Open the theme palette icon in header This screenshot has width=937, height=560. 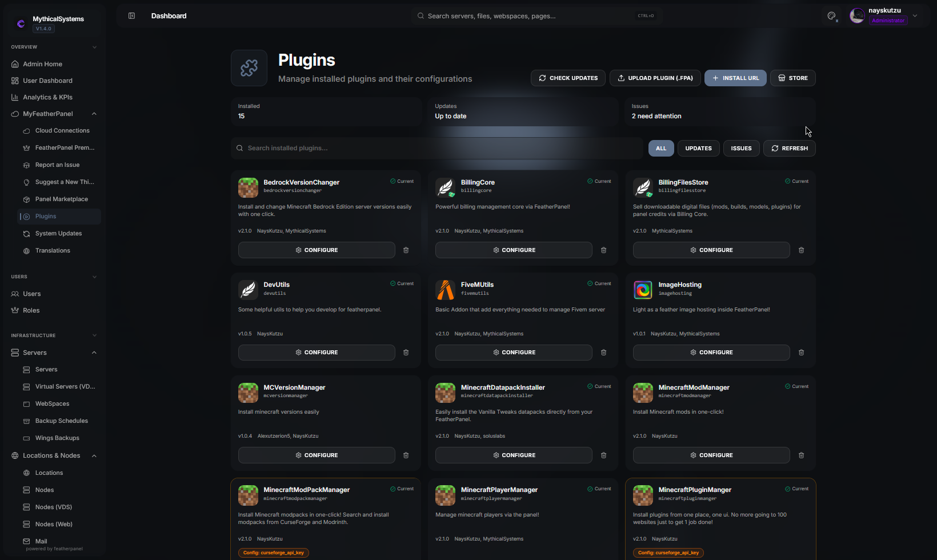(x=832, y=16)
